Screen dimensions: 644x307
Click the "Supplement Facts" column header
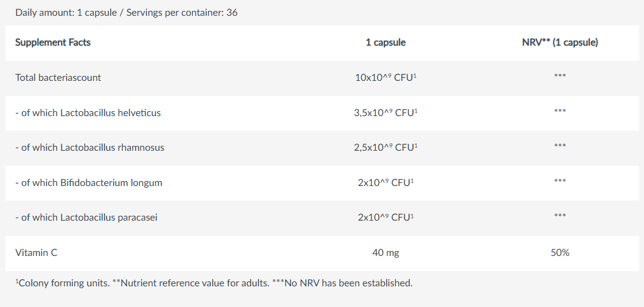click(x=53, y=43)
